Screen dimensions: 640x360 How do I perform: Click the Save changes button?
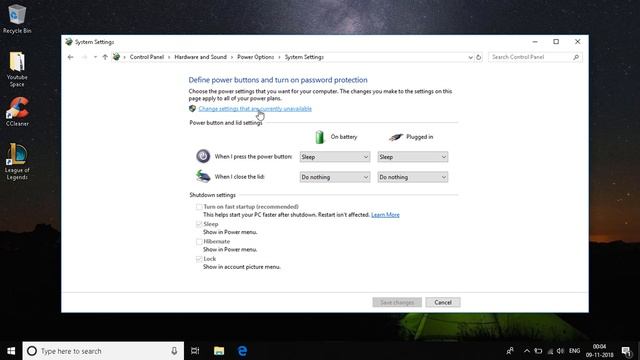point(397,302)
